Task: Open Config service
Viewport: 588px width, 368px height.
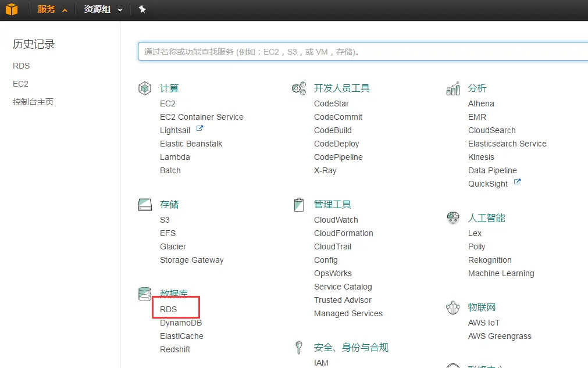Action: click(326, 260)
